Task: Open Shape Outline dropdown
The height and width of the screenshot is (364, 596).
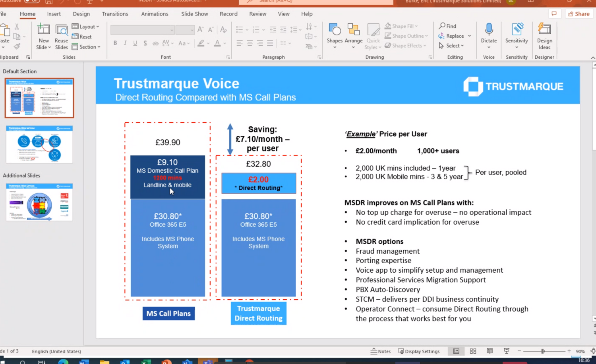Action: click(x=406, y=36)
